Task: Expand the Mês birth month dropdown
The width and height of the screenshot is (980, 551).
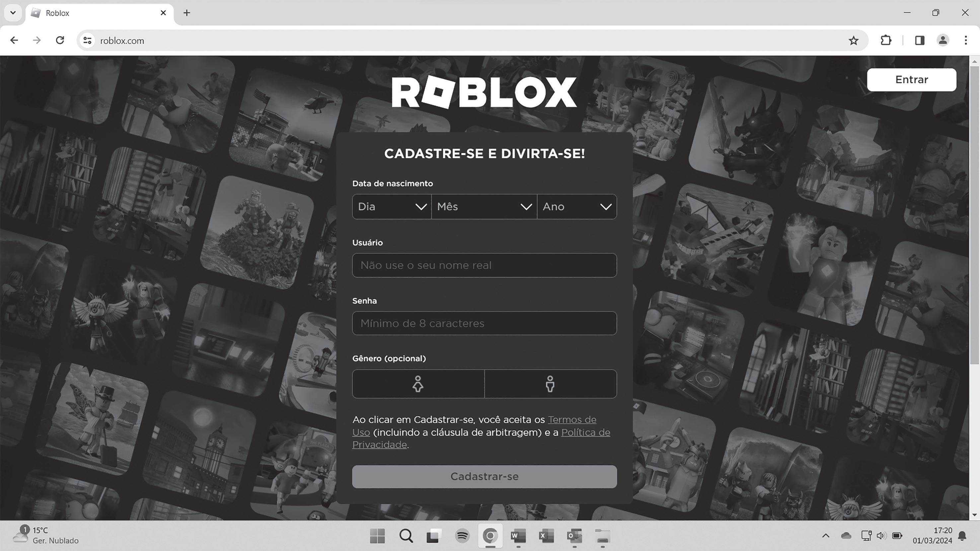Action: click(484, 206)
